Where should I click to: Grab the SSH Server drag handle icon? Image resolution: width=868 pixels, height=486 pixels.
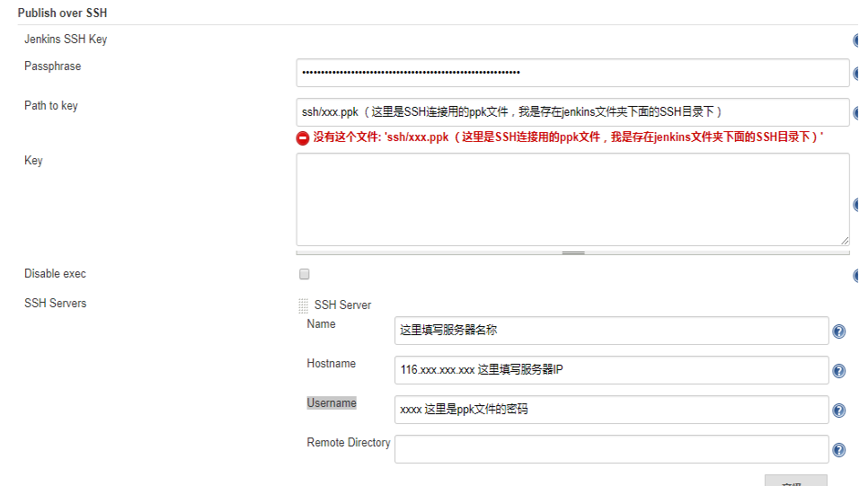[x=303, y=305]
